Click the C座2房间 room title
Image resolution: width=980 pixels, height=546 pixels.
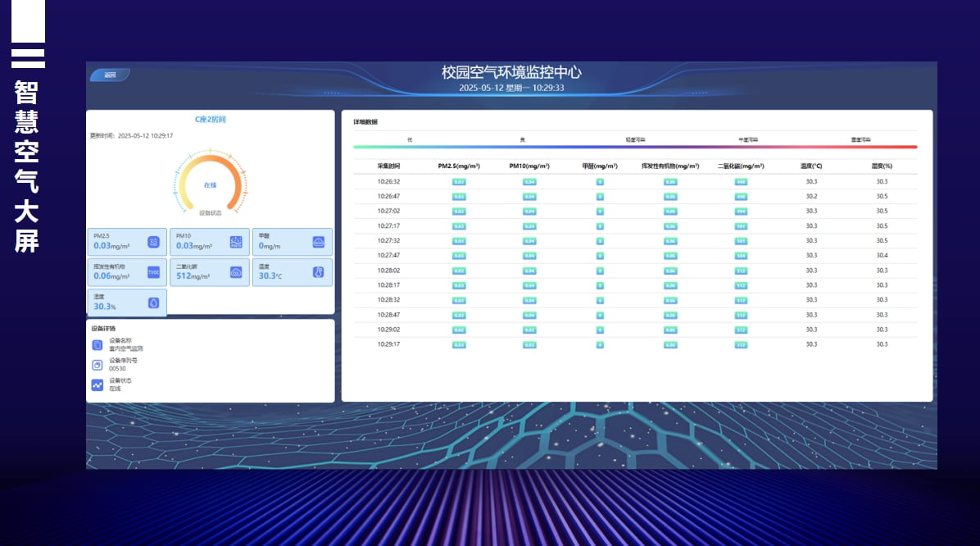click(x=211, y=120)
